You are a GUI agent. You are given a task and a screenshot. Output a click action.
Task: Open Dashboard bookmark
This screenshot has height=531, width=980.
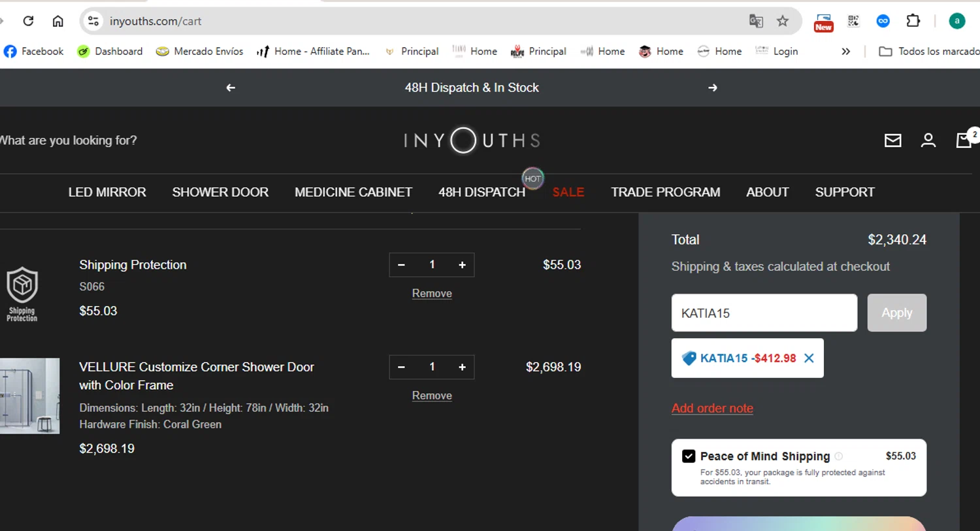[x=110, y=51]
